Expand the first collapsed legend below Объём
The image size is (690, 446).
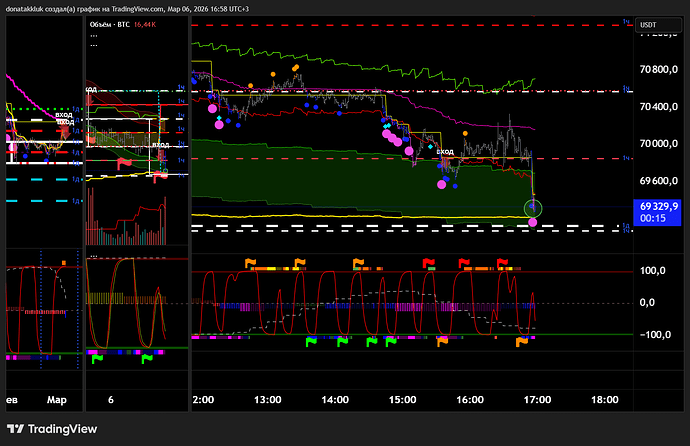pos(94,35)
